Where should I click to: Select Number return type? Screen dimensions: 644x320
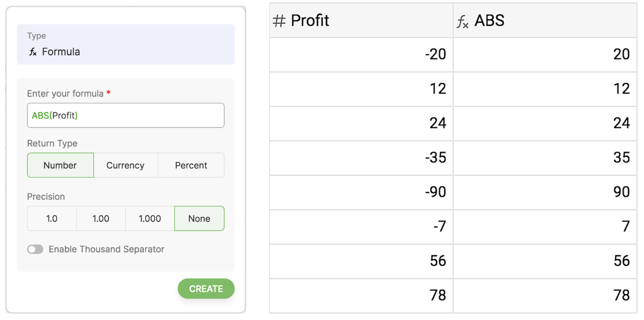60,165
